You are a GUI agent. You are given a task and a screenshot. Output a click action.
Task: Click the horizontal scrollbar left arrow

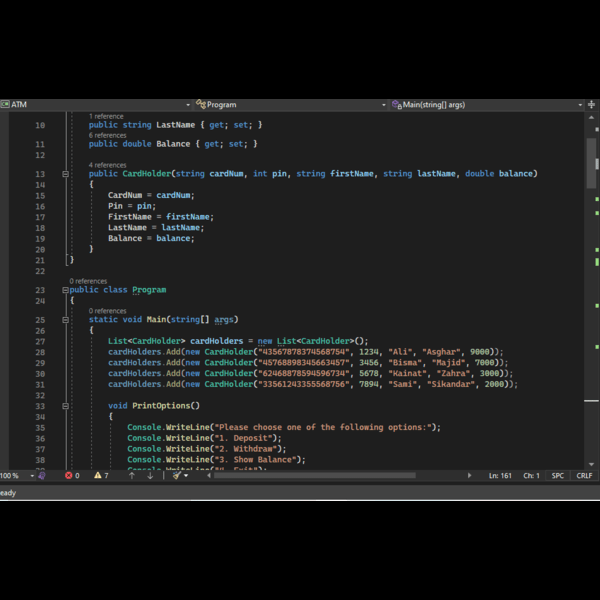coord(209,476)
